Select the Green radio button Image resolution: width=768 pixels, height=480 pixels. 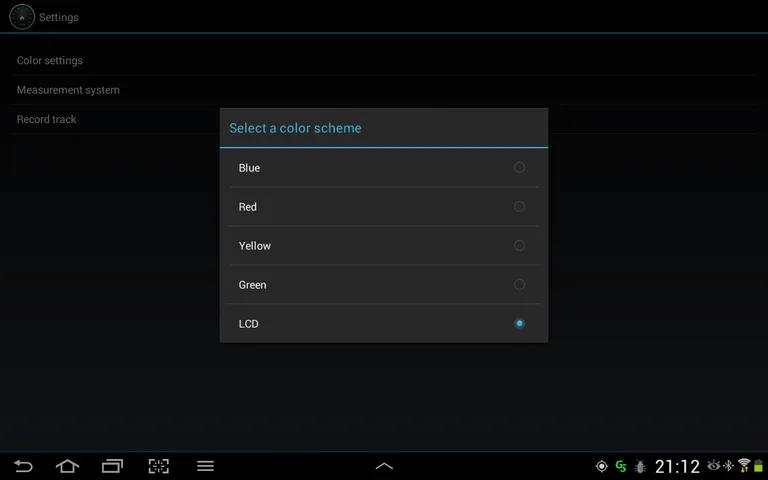(519, 285)
